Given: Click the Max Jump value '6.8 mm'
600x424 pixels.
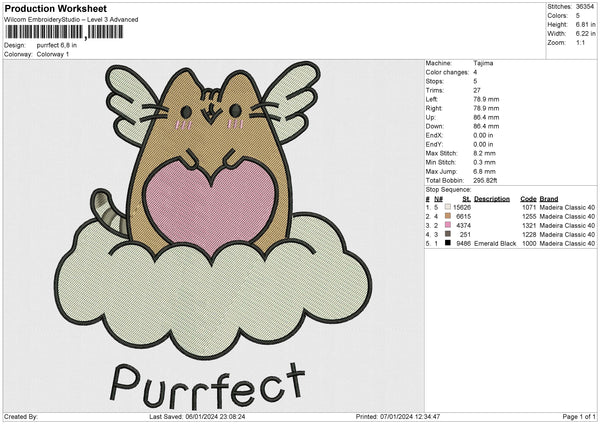Looking at the screenshot, I should pos(484,171).
